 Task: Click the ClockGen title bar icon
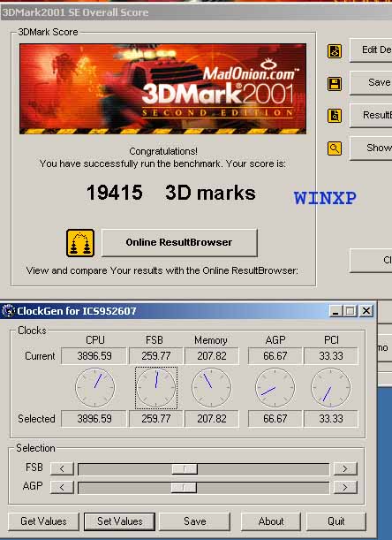[x=8, y=311]
